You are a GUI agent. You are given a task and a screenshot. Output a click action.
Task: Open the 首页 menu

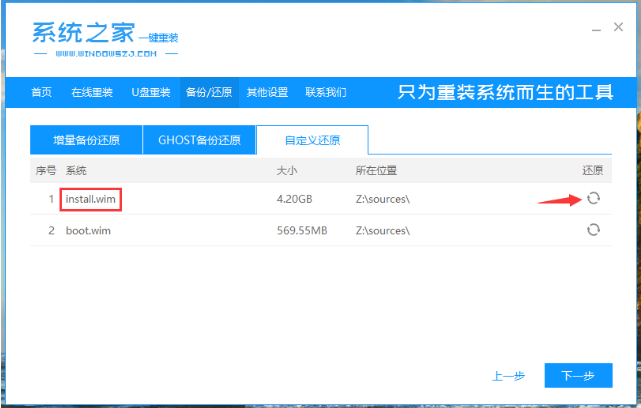(x=41, y=93)
